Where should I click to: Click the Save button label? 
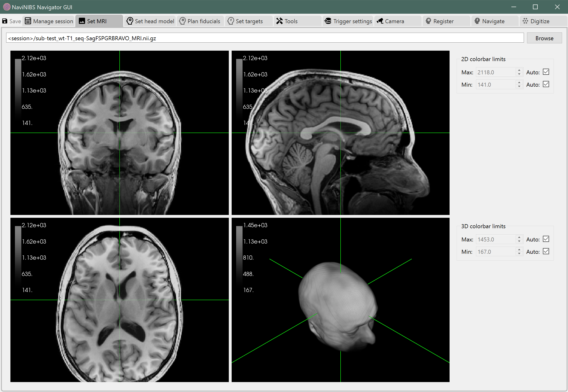pyautogui.click(x=15, y=21)
